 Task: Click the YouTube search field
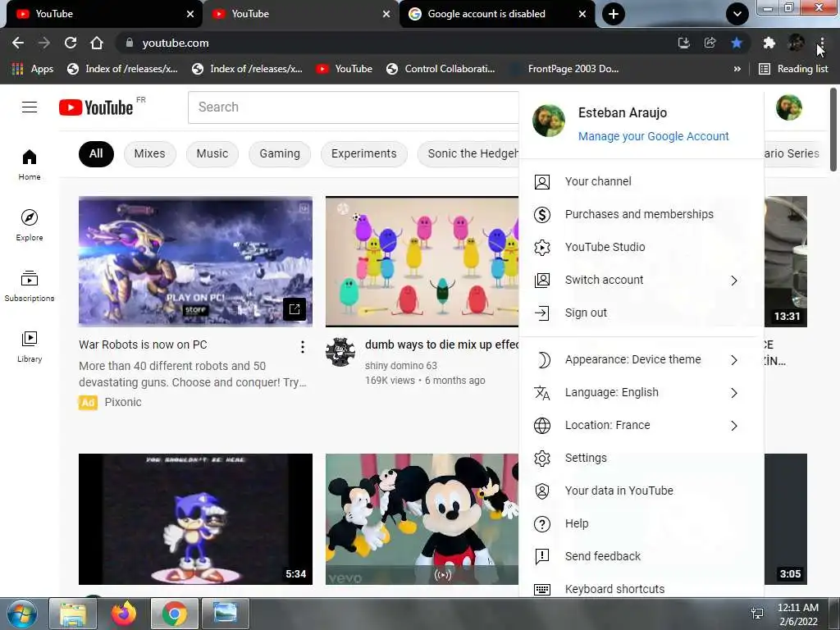click(x=354, y=107)
